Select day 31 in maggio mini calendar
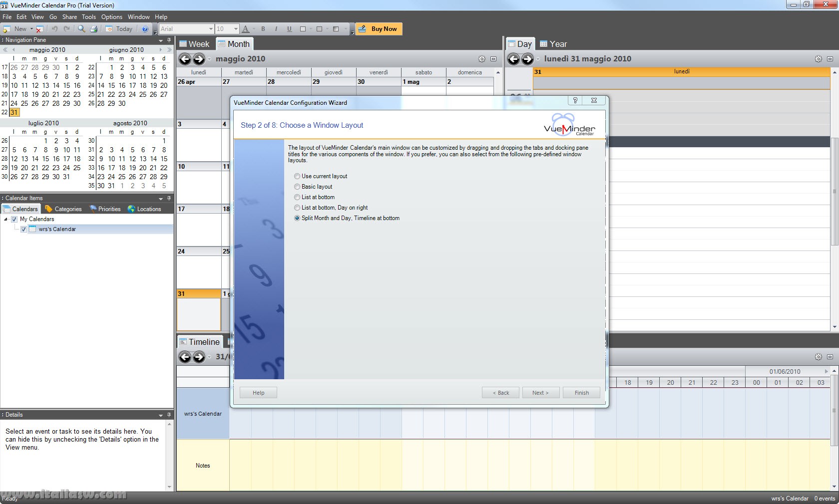839x504 pixels. 14,112
